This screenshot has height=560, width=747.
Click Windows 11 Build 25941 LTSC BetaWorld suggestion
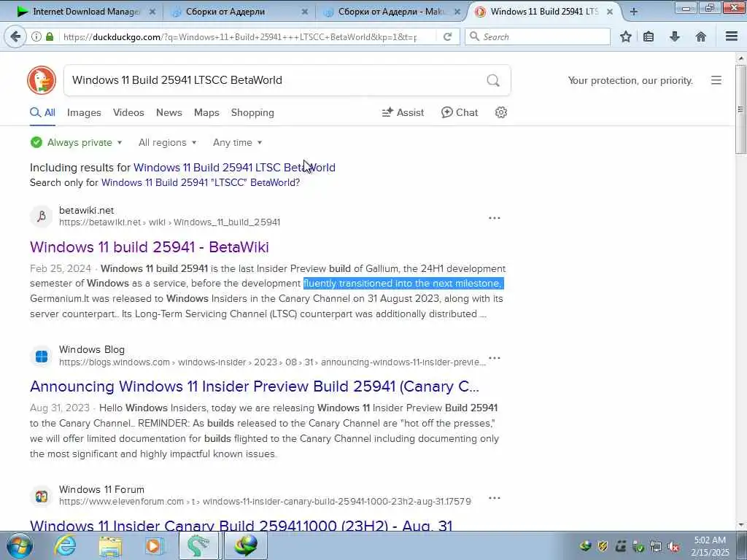(x=234, y=168)
